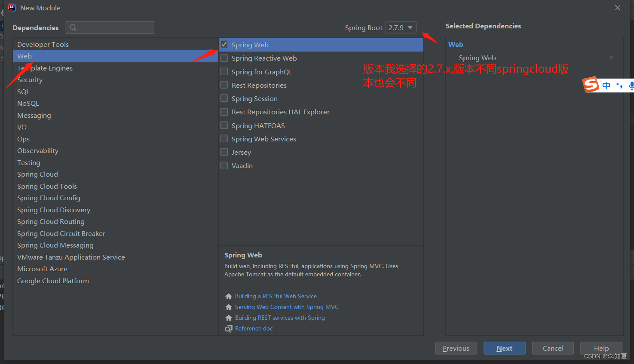The height and width of the screenshot is (364, 634).
Task: Enable the Spring Reactive Web checkbox
Action: pyautogui.click(x=224, y=58)
